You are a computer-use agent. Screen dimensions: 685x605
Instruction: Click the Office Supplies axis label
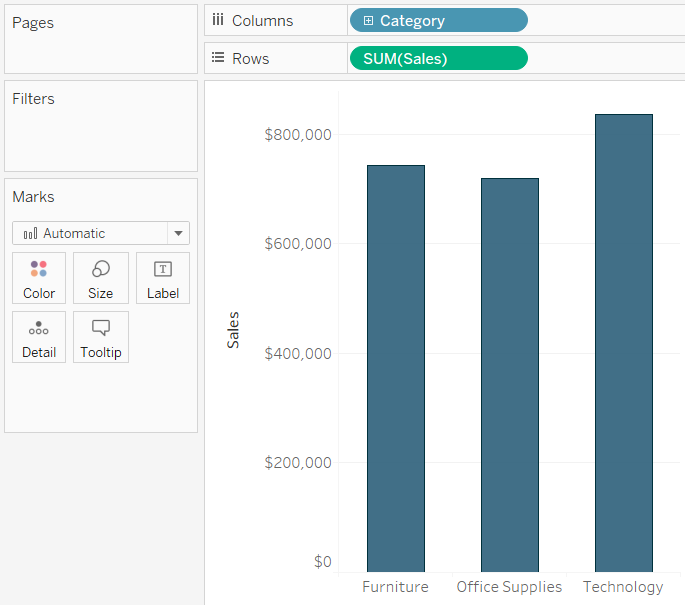(x=509, y=587)
